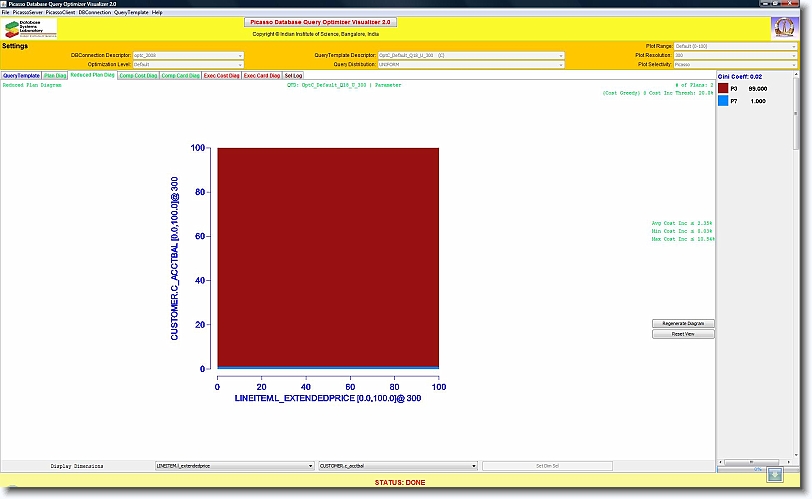Image resolution: width=812 pixels, height=499 pixels.
Task: Open the Plot Selectivity dropdown
Action: click(x=735, y=64)
